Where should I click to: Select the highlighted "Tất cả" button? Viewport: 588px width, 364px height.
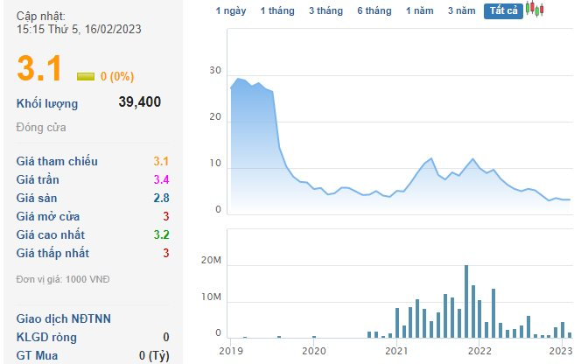(x=503, y=11)
